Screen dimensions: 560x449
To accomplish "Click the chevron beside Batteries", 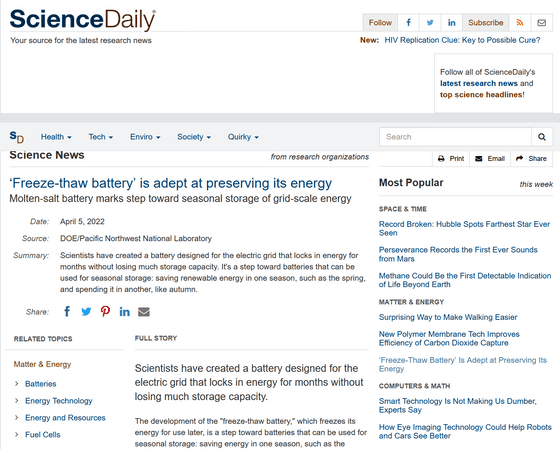I will pos(16,384).
